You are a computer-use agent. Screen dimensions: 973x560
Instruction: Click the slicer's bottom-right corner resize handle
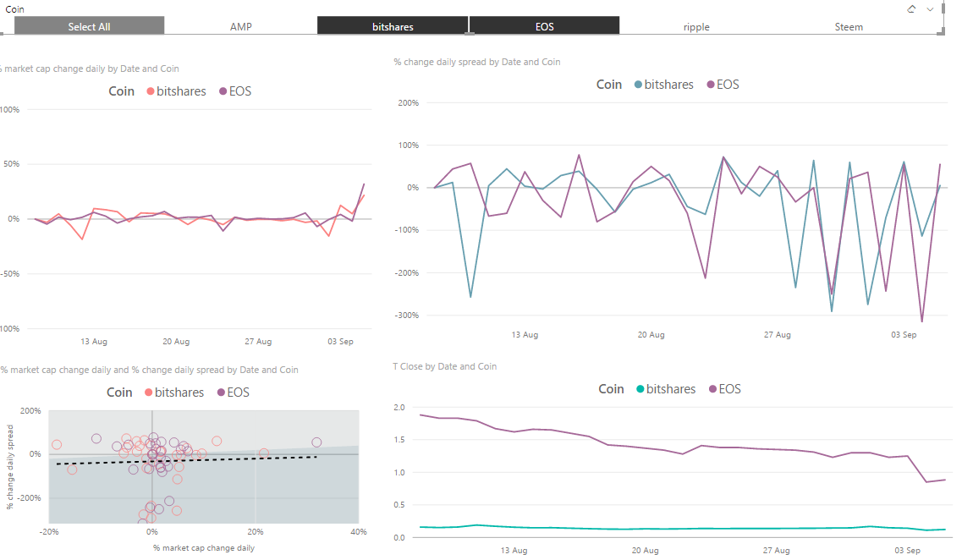tap(942, 32)
